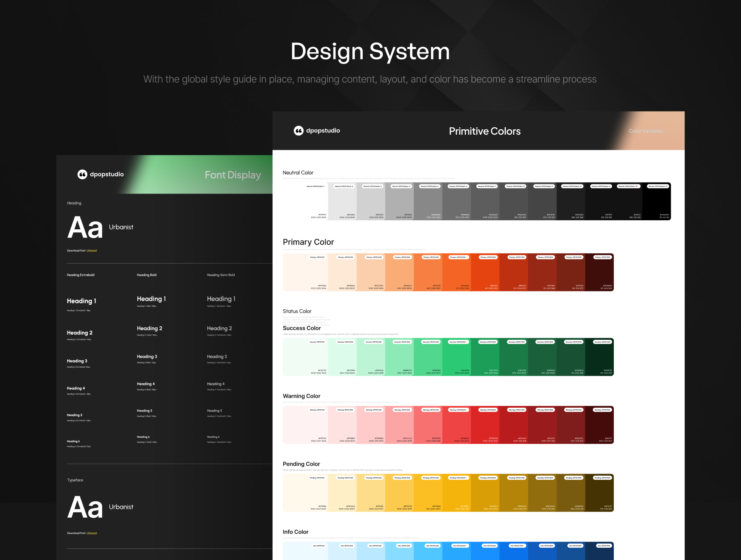Click the large Aa specimen under Typeface
This screenshot has width=741, height=560.
pyautogui.click(x=85, y=507)
